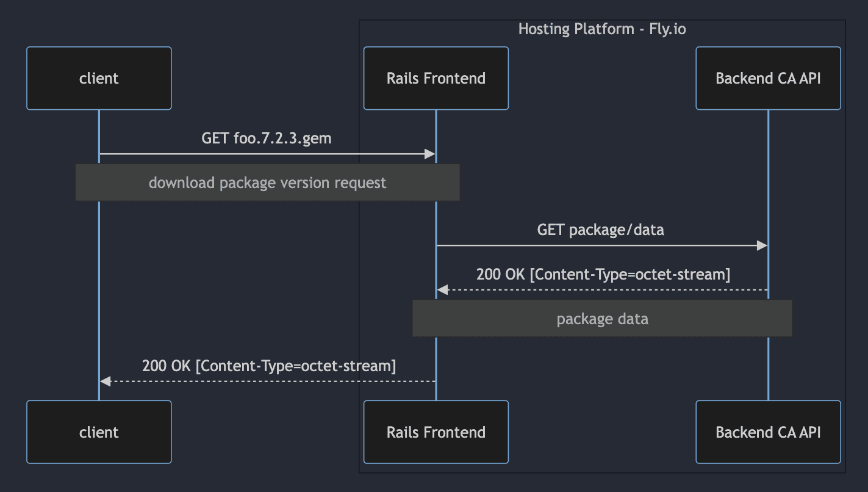This screenshot has height=492, width=868.
Task: Click the GET foo.7.2.3.gem message label
Action: tap(267, 138)
